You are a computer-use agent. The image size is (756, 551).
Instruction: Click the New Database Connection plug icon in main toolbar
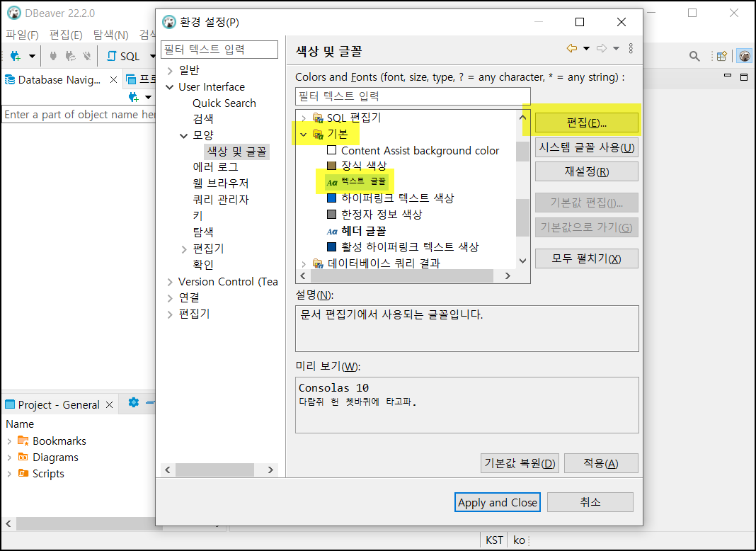pyautogui.click(x=16, y=56)
